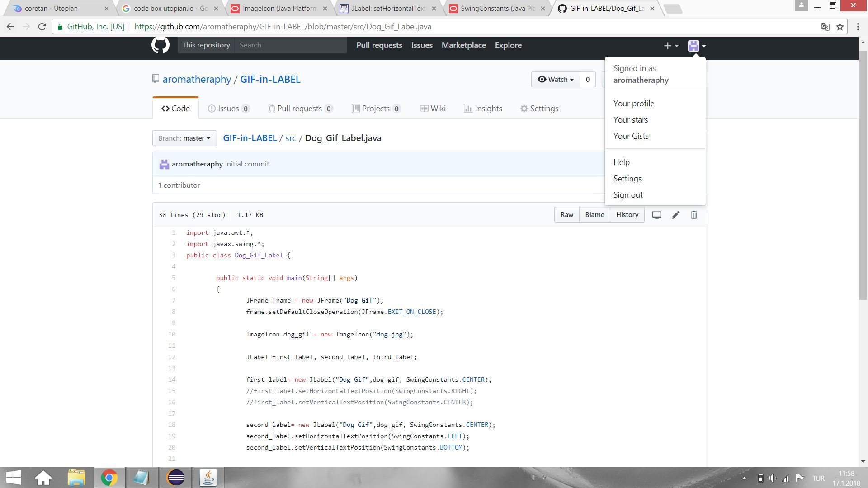
Task: Open the notepad app in the taskbar
Action: coord(142,478)
